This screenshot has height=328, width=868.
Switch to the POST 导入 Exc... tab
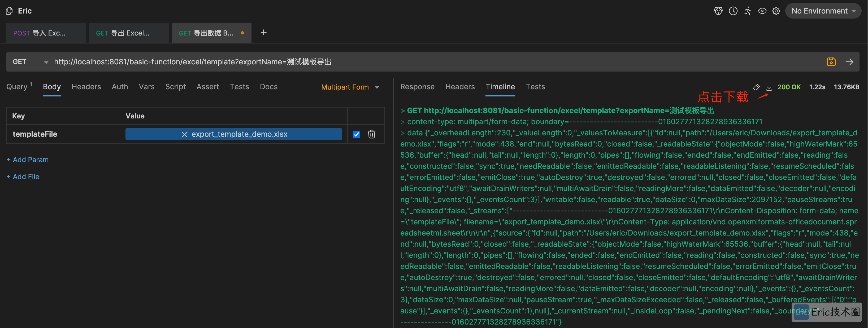(46, 33)
